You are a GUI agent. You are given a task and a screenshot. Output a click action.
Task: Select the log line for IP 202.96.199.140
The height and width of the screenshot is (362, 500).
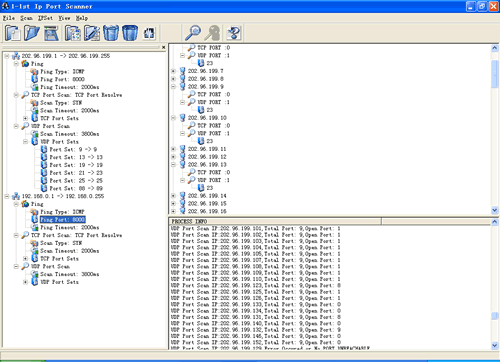coord(256,324)
